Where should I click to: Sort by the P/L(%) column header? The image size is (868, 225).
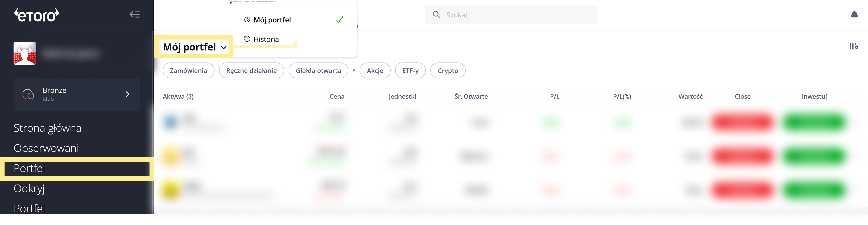click(x=622, y=96)
